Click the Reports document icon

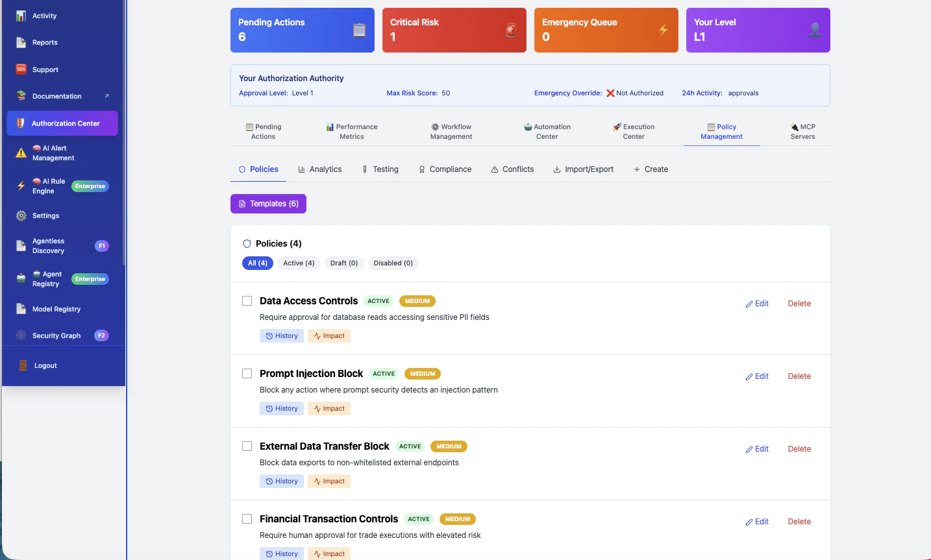pyautogui.click(x=21, y=42)
